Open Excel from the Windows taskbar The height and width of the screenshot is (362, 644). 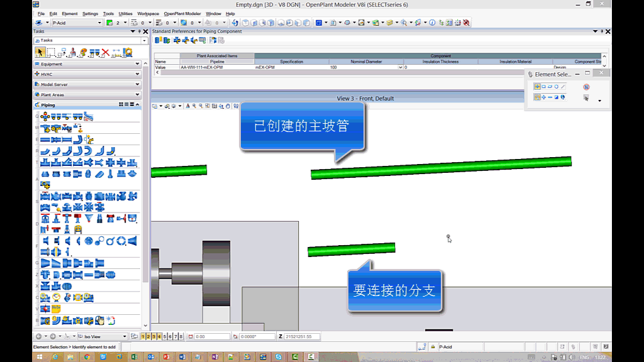pyautogui.click(x=135, y=357)
